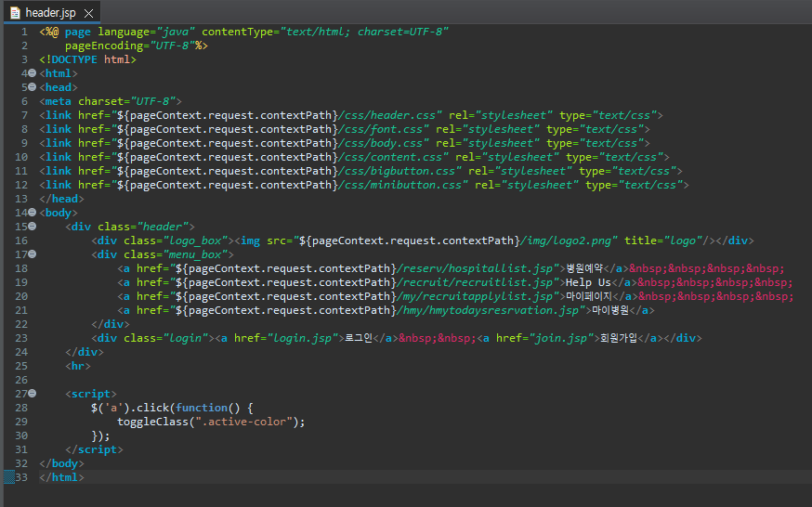
Task: Select the header.jsp editor tab
Action: click(51, 12)
